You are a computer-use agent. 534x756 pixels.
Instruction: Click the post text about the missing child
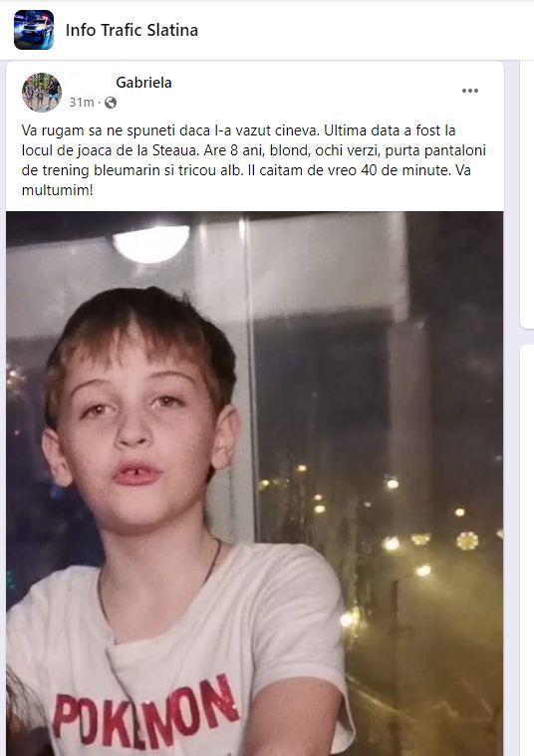[x=254, y=160]
